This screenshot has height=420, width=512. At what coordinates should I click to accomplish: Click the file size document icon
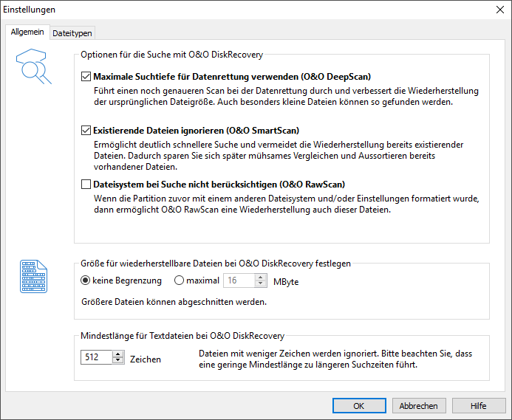pos(33,277)
